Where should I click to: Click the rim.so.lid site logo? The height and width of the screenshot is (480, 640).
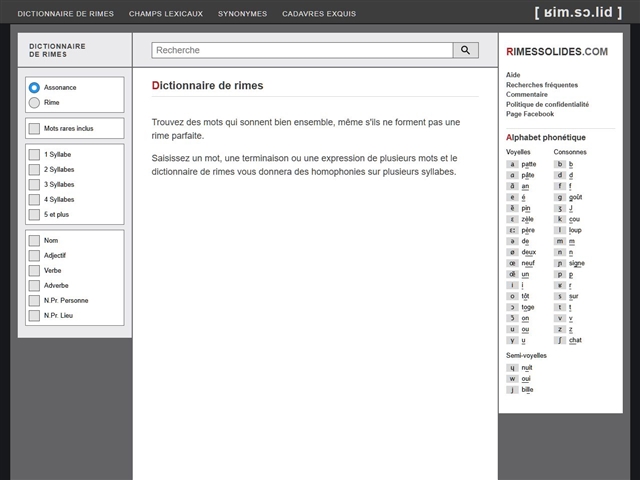(578, 12)
